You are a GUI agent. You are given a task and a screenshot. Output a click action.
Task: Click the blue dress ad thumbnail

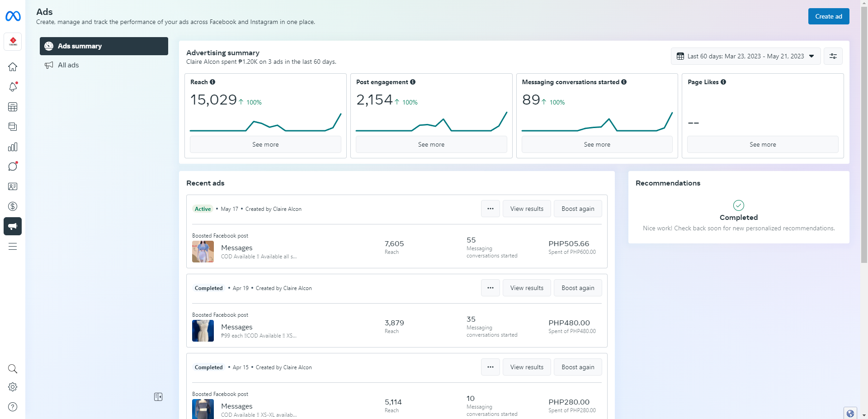tap(203, 252)
